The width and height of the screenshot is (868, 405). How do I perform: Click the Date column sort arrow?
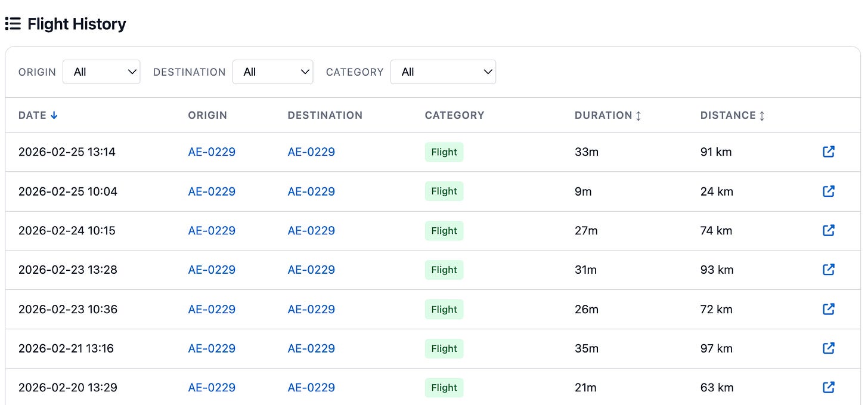click(x=54, y=115)
